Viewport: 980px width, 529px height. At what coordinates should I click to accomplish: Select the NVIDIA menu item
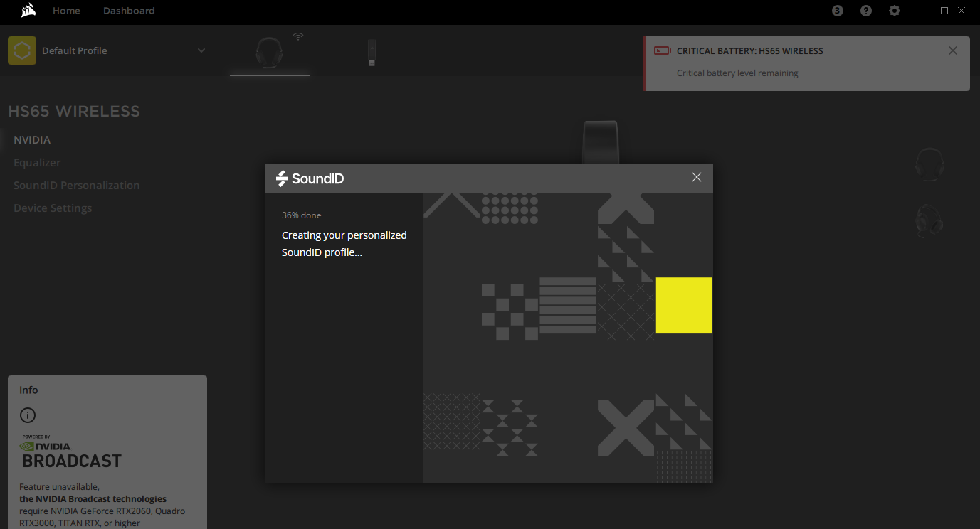click(32, 140)
